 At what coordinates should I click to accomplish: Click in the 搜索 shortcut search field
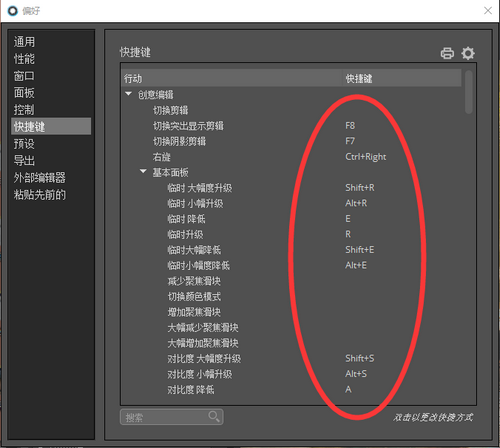171,417
